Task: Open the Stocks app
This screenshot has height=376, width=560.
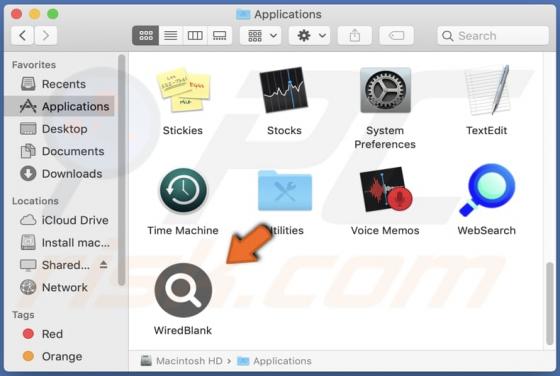Action: click(284, 90)
